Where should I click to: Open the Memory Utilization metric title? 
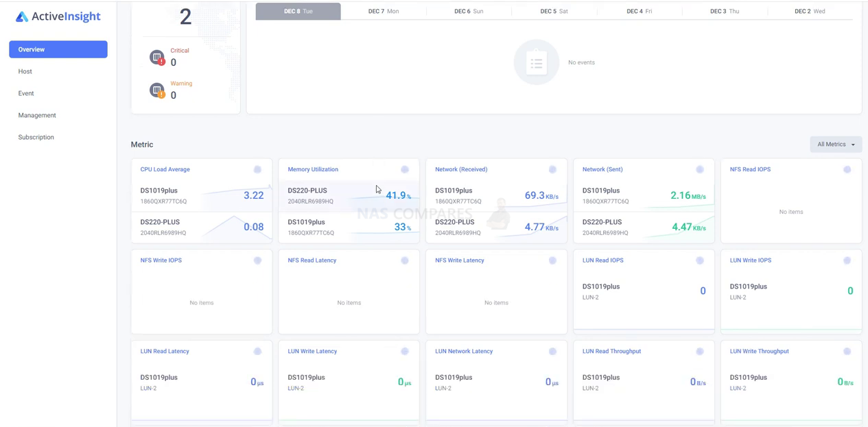[x=313, y=169]
